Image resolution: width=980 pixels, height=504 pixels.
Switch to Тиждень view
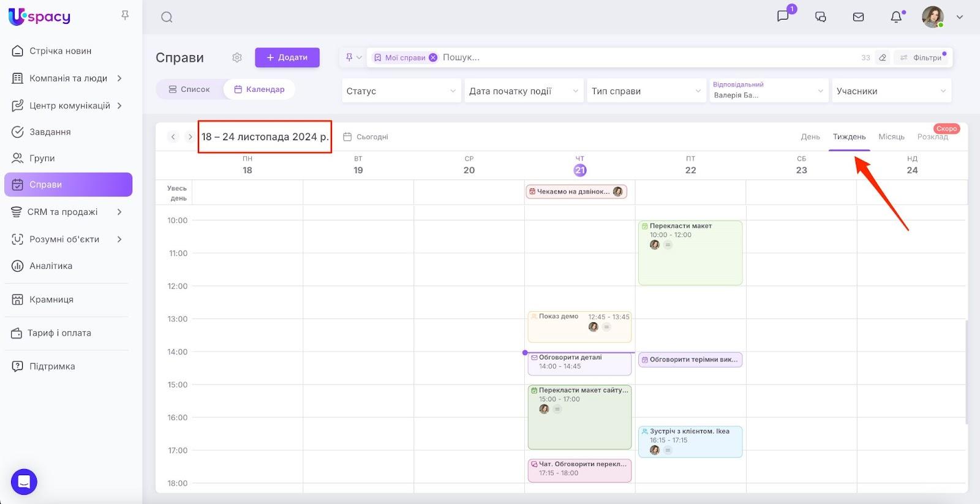tap(850, 137)
